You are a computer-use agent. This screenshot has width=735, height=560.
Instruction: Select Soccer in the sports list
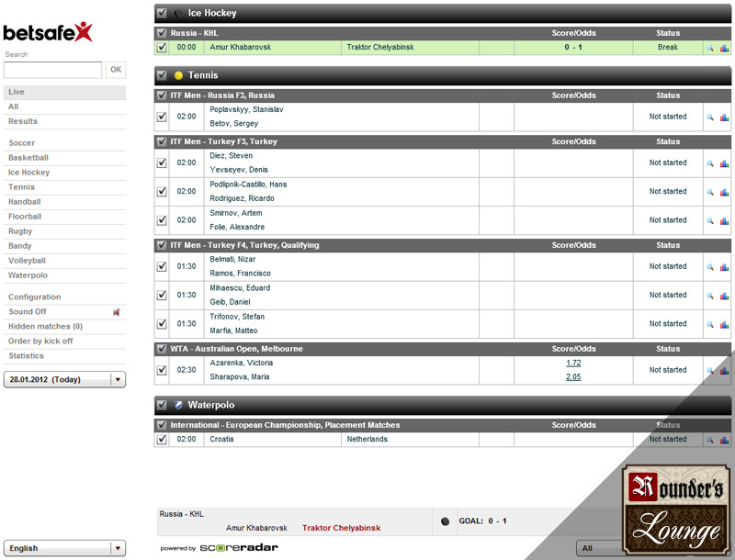coord(64,143)
